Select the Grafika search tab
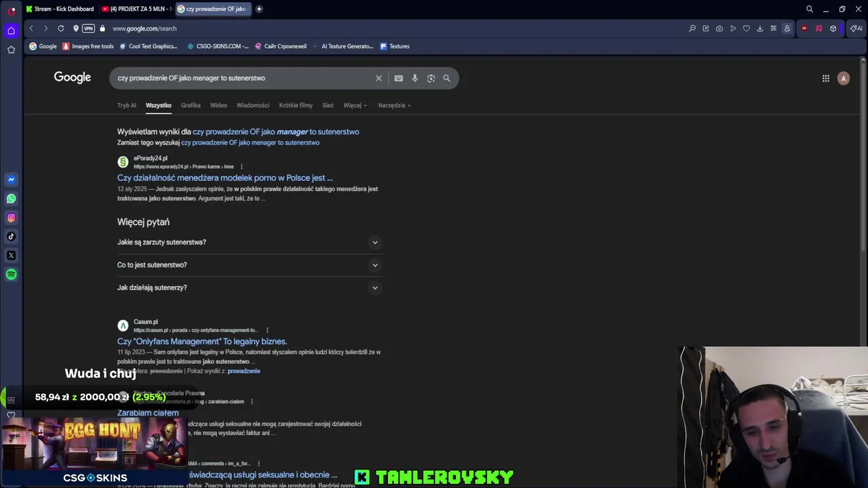 coord(191,105)
